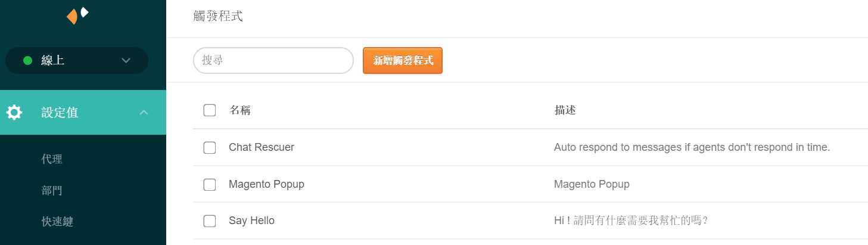Open the Say Hello trigger
868x245 pixels.
point(251,221)
